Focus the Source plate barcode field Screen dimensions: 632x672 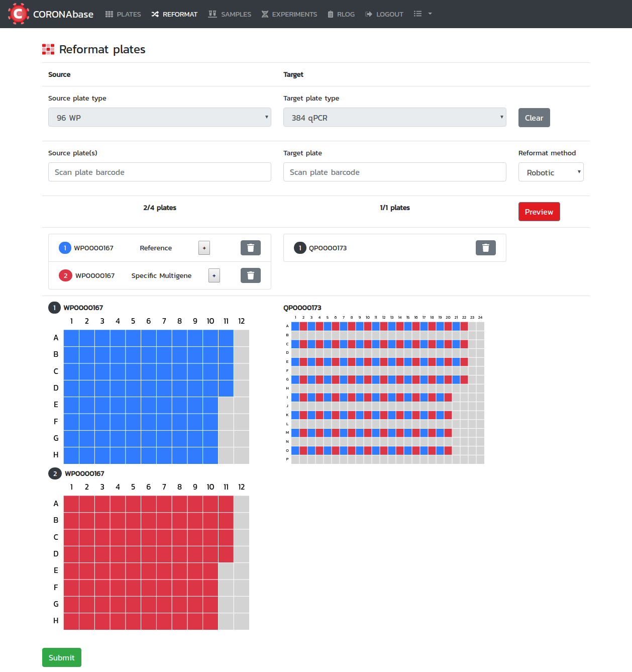pos(159,172)
